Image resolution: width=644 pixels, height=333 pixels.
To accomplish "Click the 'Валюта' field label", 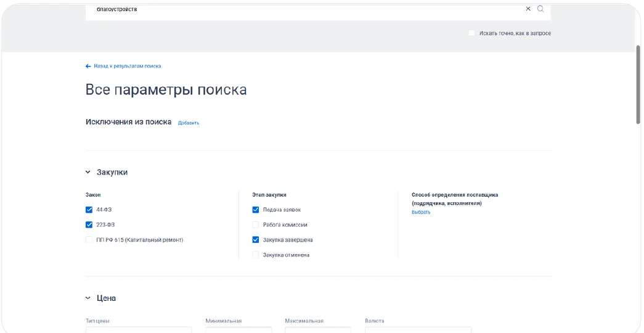I will pyautogui.click(x=374, y=321).
